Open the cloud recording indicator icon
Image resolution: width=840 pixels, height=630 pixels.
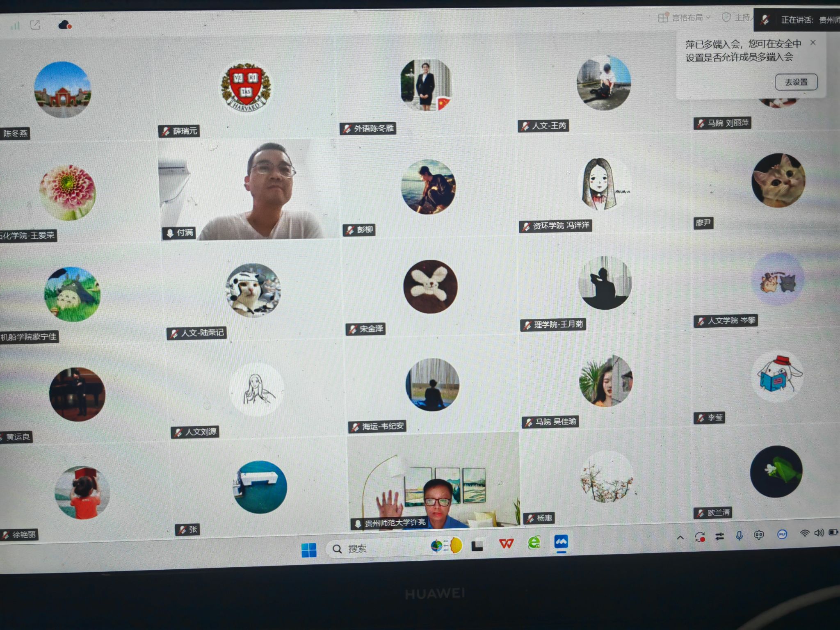tap(65, 25)
